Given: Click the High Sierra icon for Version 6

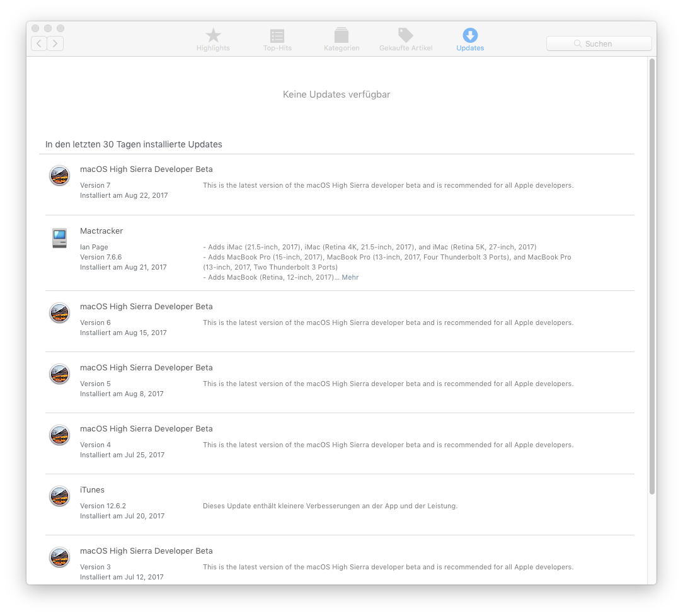Looking at the screenshot, I should coord(59,313).
